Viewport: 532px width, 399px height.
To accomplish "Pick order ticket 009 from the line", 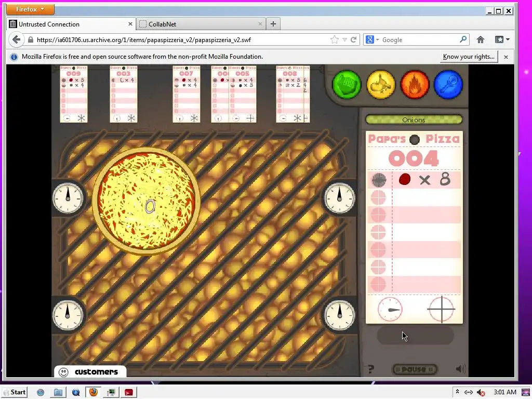I will click(x=74, y=94).
